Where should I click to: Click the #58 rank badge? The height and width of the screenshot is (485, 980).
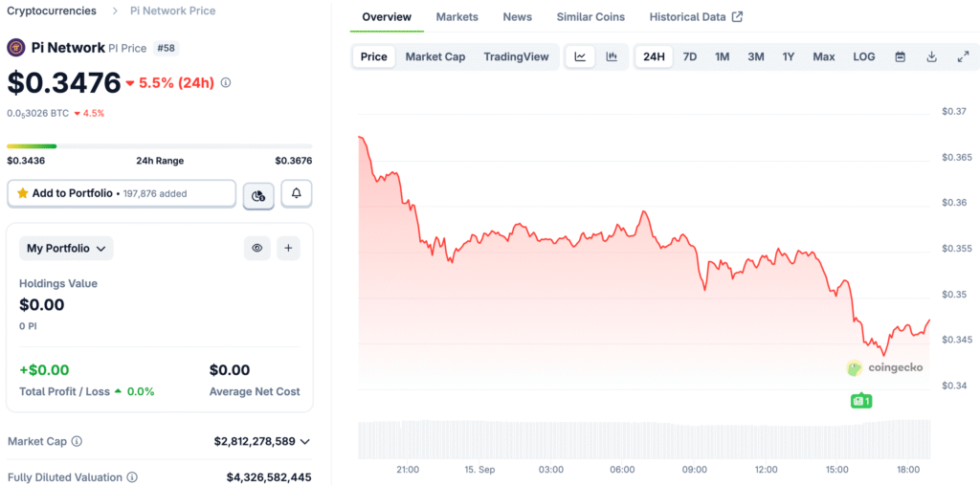[167, 48]
